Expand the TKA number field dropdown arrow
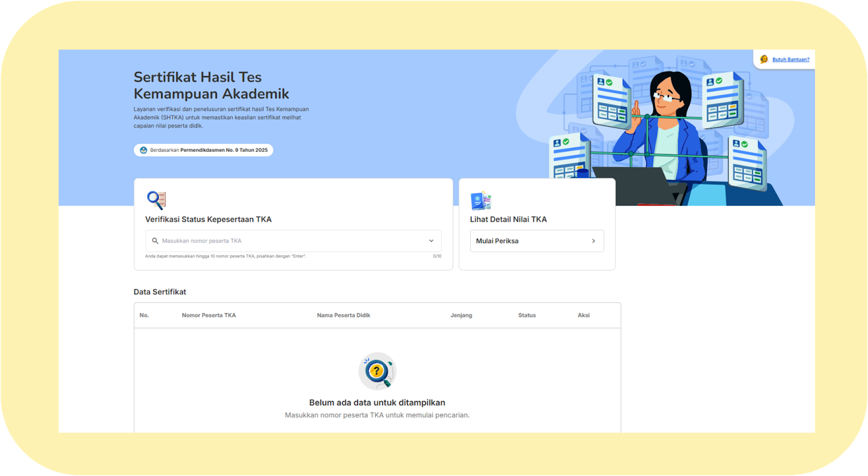Viewport: 868px width, 476px height. click(x=431, y=241)
